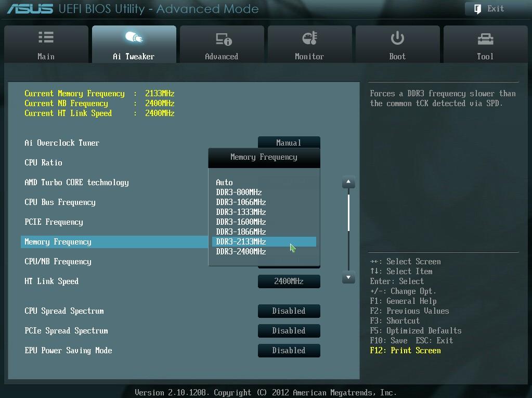Click the vertical scrollbar thumb

[348, 213]
